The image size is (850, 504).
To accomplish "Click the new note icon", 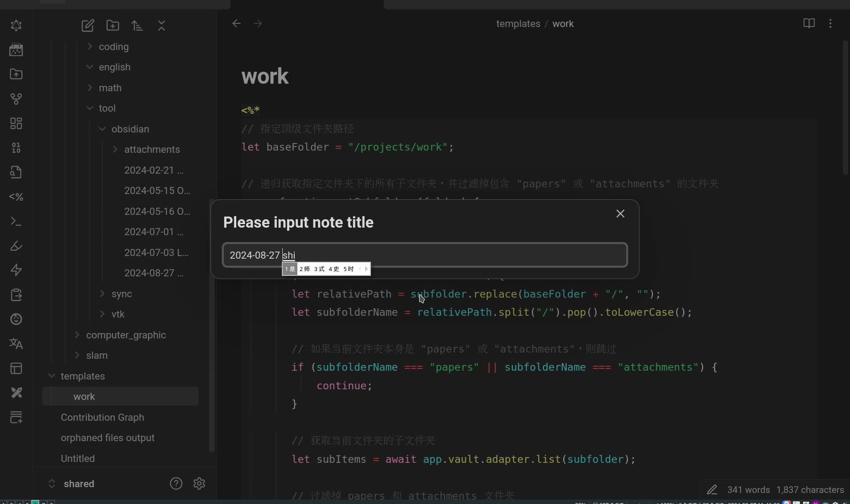I will [87, 25].
